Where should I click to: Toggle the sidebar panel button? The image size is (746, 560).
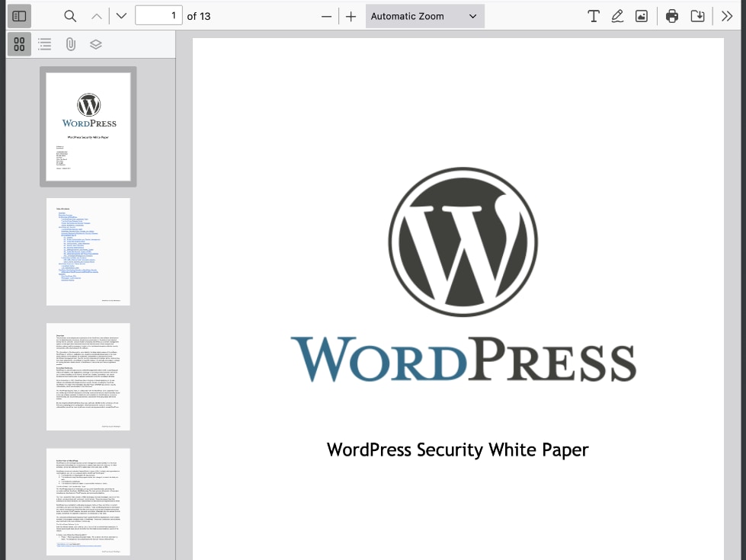(19, 16)
